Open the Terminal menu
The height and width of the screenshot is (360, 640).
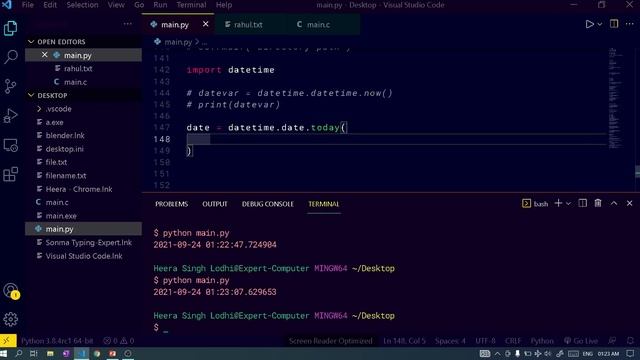(191, 5)
